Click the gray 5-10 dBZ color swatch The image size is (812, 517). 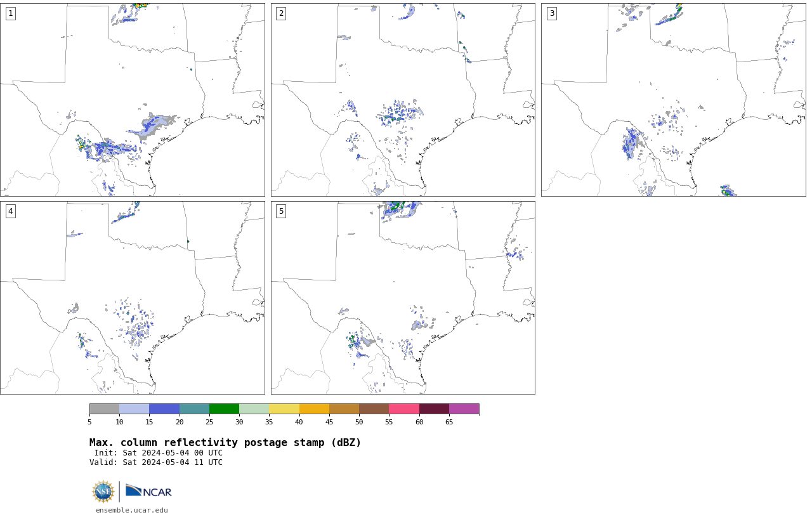click(104, 409)
